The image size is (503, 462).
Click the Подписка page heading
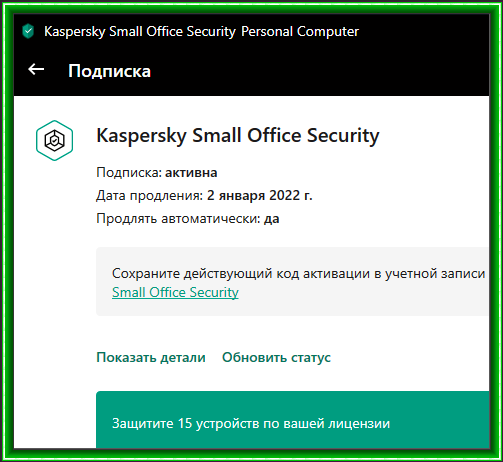(109, 71)
